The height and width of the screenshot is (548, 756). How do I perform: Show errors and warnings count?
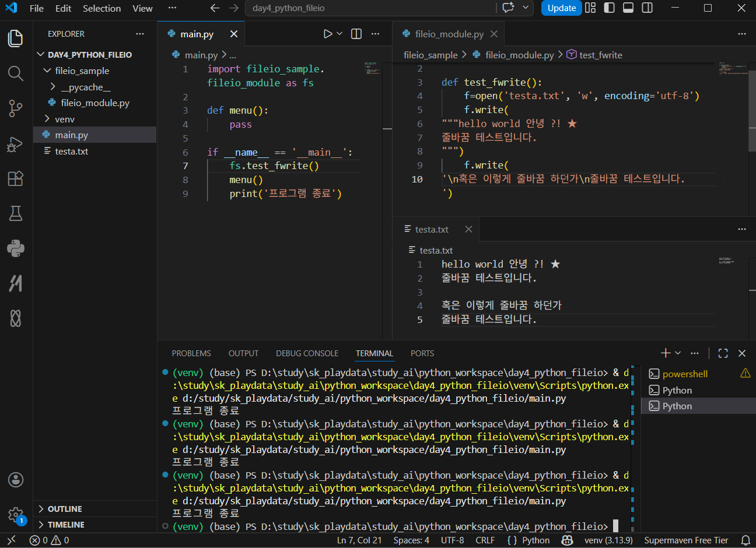(x=50, y=540)
